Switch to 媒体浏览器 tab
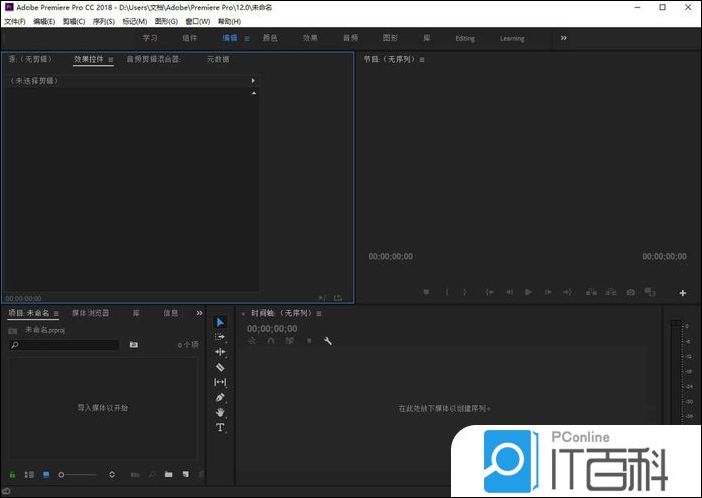The image size is (702, 498). (90, 313)
